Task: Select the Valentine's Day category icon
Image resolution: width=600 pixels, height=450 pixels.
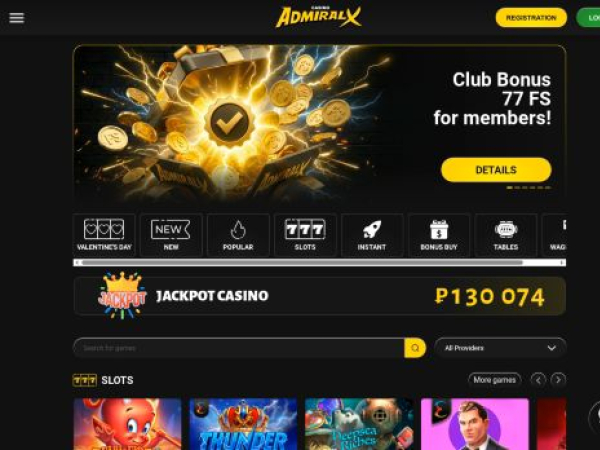Action: coord(104,235)
